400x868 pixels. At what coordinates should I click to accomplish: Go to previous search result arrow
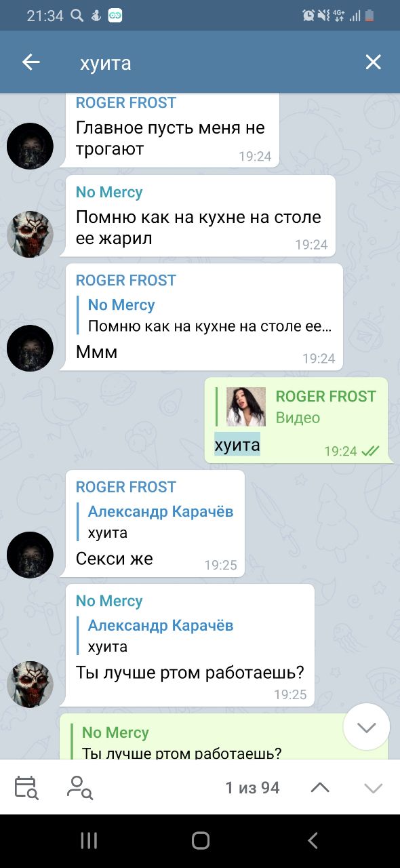pos(320,787)
